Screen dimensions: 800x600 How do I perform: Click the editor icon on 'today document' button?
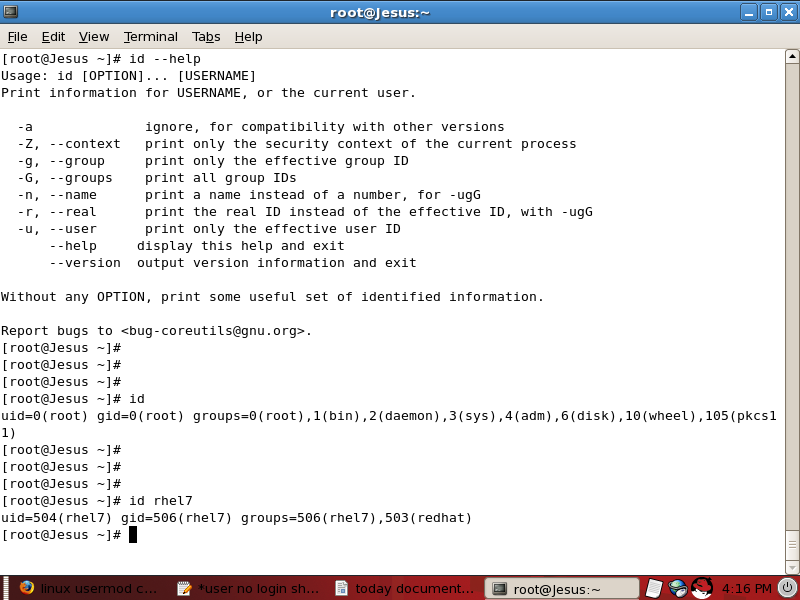pyautogui.click(x=343, y=588)
